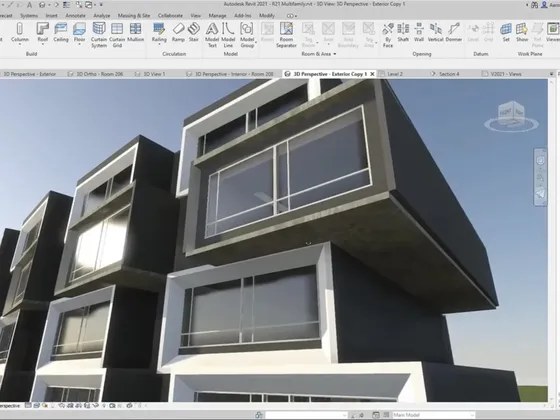Switch to 3D Perspective - Exterior view tab
This screenshot has width=560, height=420.
pyautogui.click(x=29, y=74)
